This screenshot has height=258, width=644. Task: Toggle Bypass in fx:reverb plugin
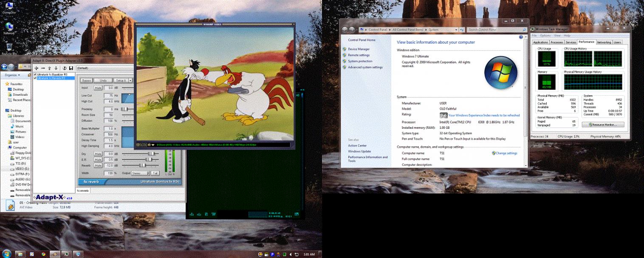[x=87, y=80]
